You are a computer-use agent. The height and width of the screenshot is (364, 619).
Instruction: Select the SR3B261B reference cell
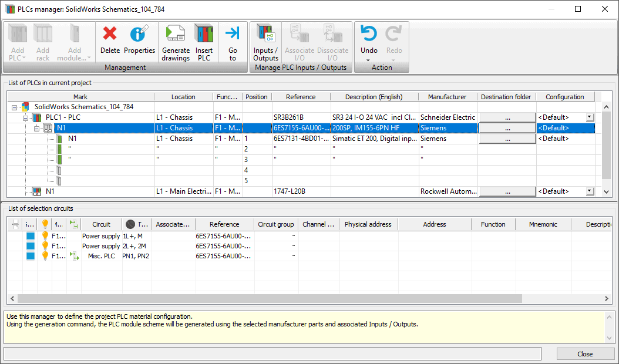point(301,117)
